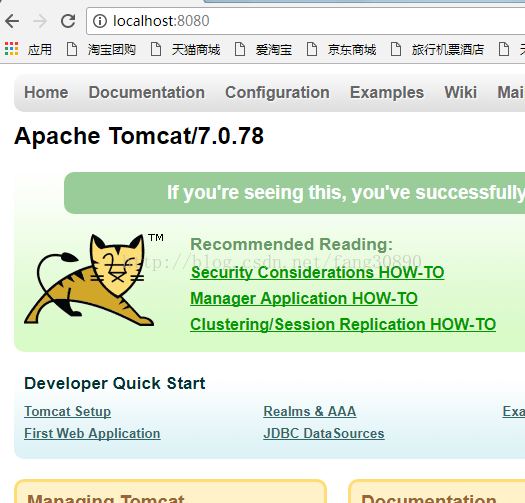This screenshot has height=503, width=525.
Task: Open the First Web Application link
Action: point(92,434)
